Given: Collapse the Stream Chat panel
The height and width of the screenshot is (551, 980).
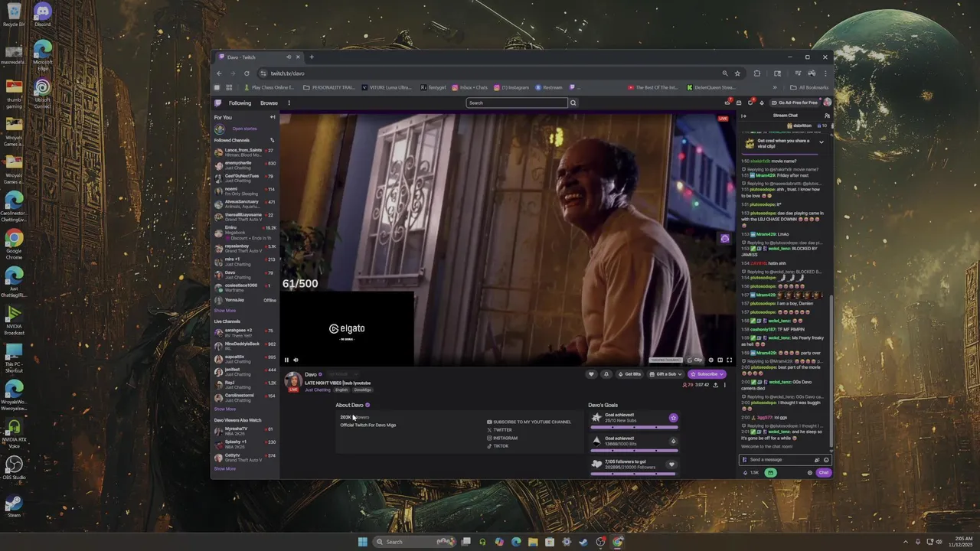Looking at the screenshot, I should coord(743,116).
